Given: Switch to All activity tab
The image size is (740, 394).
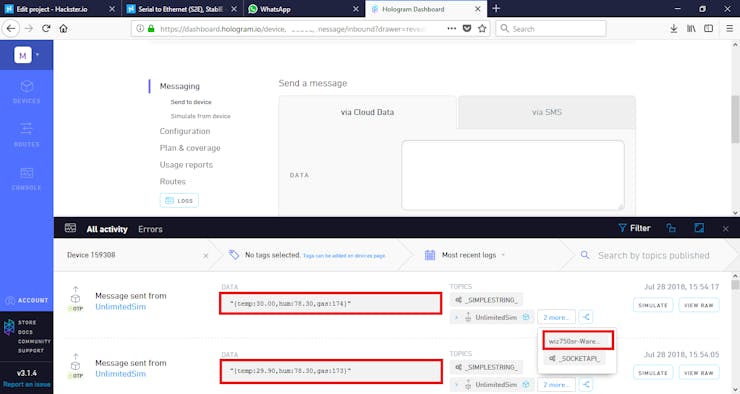Looking at the screenshot, I should click(107, 229).
